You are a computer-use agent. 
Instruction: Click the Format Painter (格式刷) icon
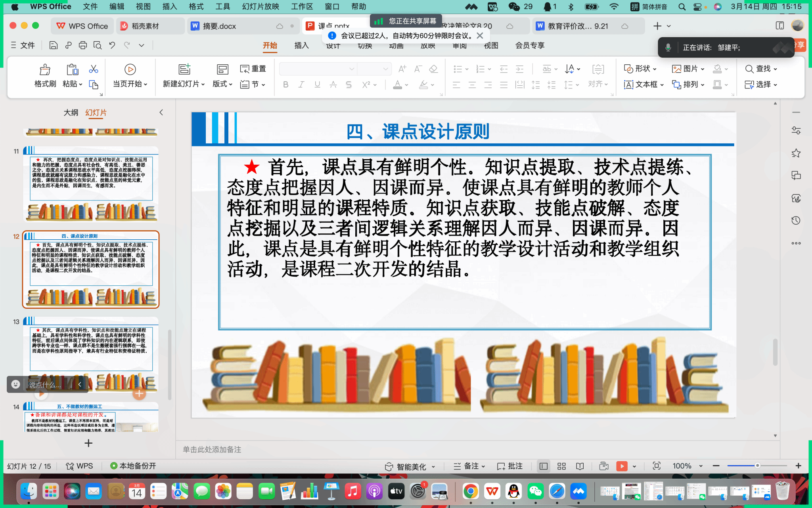[45, 70]
